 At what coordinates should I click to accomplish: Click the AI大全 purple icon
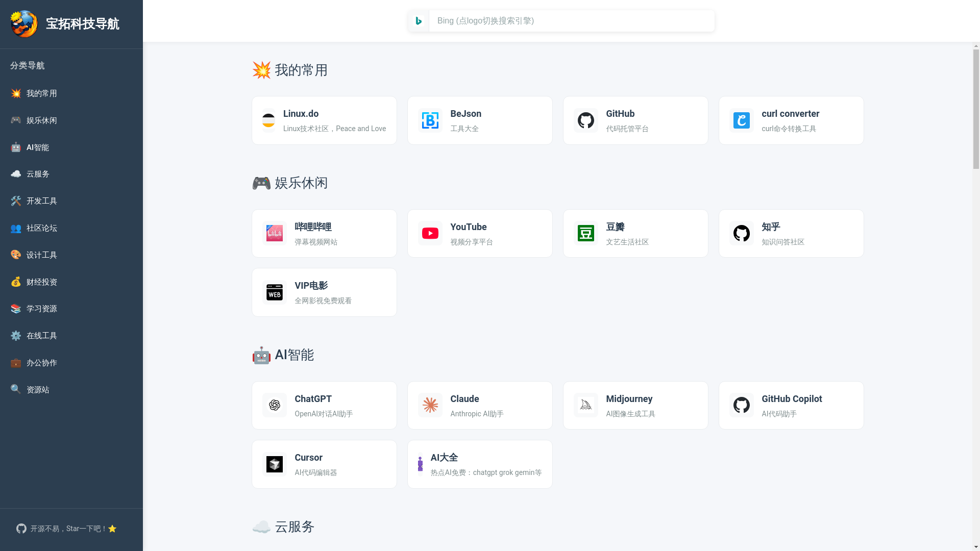[x=420, y=464]
